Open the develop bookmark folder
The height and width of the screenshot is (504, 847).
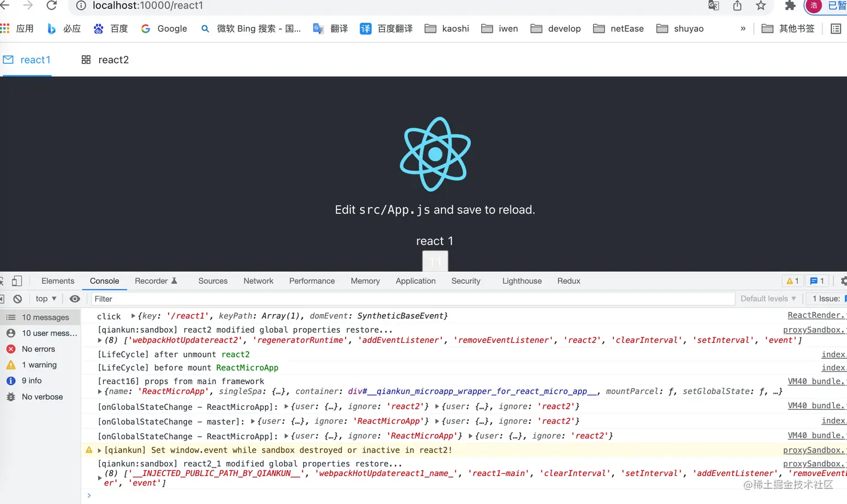(556, 29)
